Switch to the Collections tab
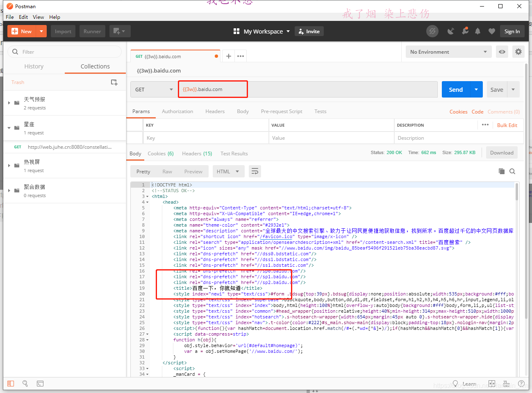 [95, 66]
